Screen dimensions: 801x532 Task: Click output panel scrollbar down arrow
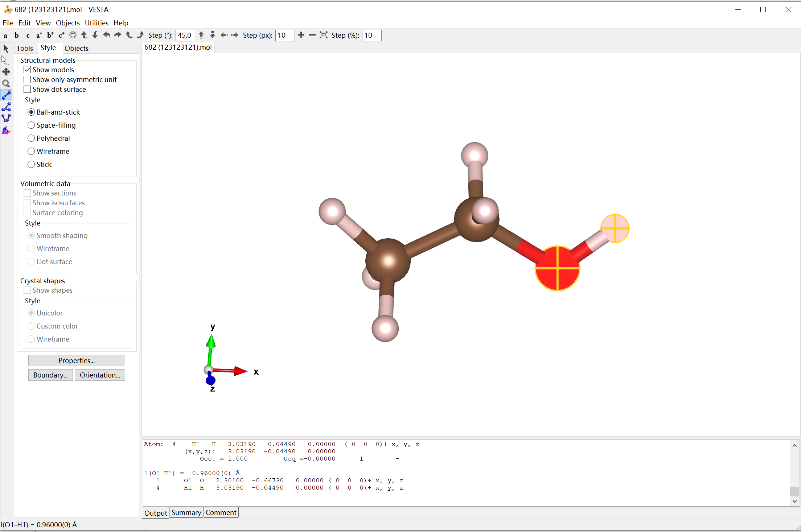[x=794, y=501]
